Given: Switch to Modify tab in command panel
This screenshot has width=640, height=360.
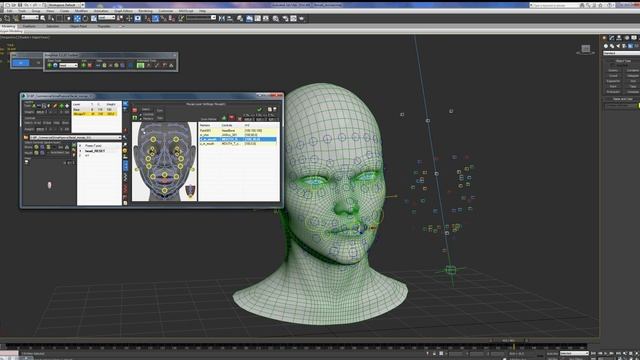Looking at the screenshot, I should point(611,38).
